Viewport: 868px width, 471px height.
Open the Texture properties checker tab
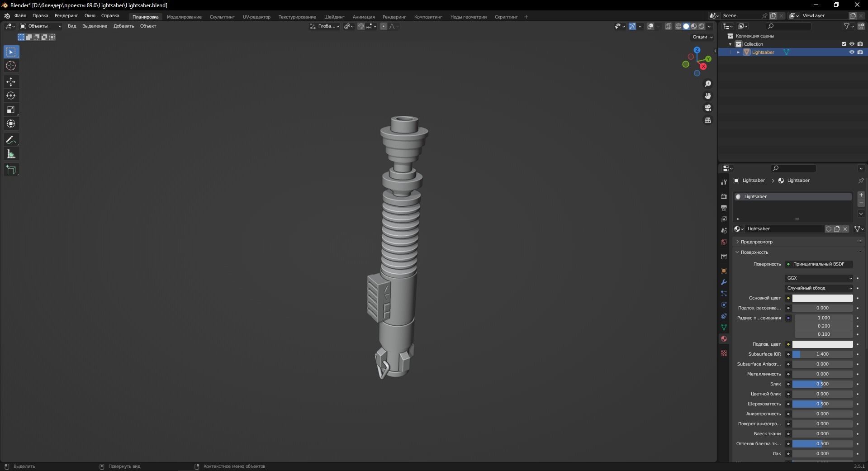click(x=724, y=353)
